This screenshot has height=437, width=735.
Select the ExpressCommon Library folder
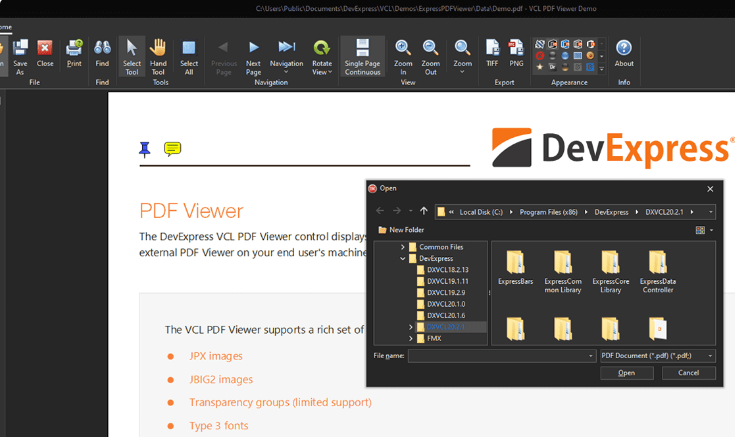coord(563,271)
